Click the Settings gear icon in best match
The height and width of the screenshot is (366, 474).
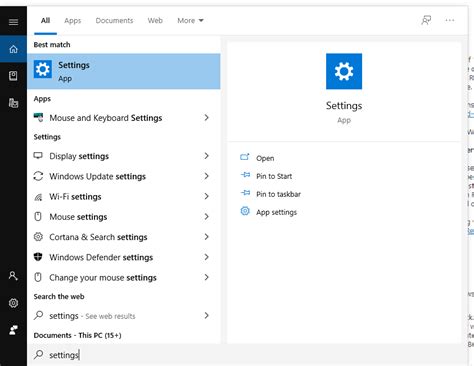click(x=43, y=69)
